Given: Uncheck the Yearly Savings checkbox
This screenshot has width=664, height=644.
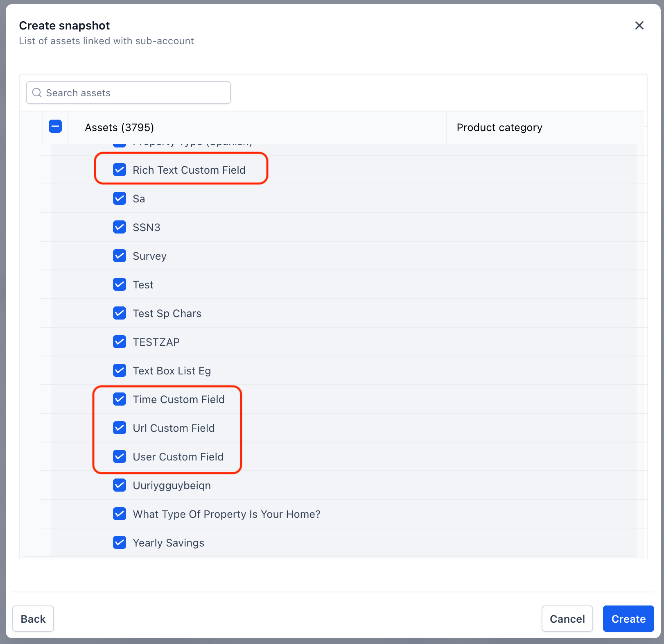Looking at the screenshot, I should click(x=120, y=542).
